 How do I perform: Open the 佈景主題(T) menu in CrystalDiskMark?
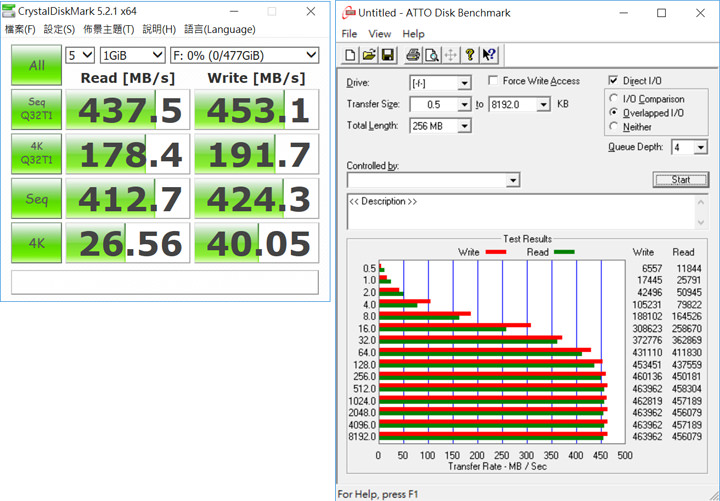(x=109, y=29)
